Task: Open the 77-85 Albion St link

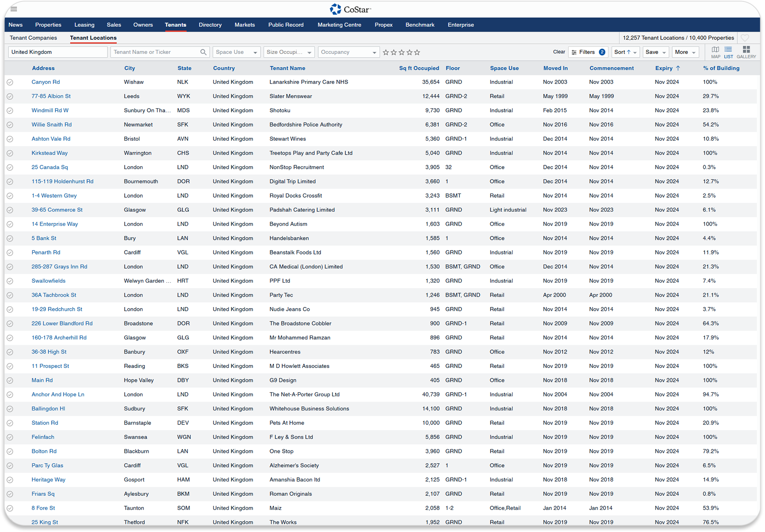Action: [51, 96]
